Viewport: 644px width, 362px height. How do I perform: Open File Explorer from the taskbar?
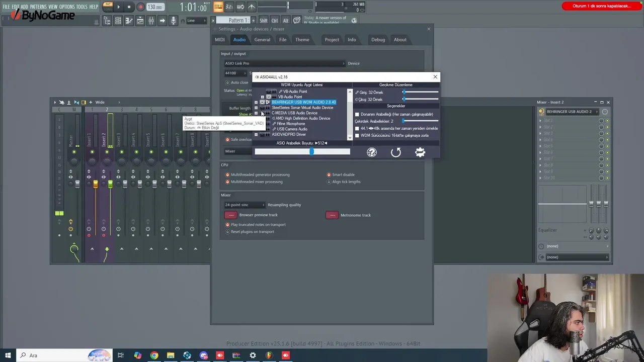(x=171, y=355)
